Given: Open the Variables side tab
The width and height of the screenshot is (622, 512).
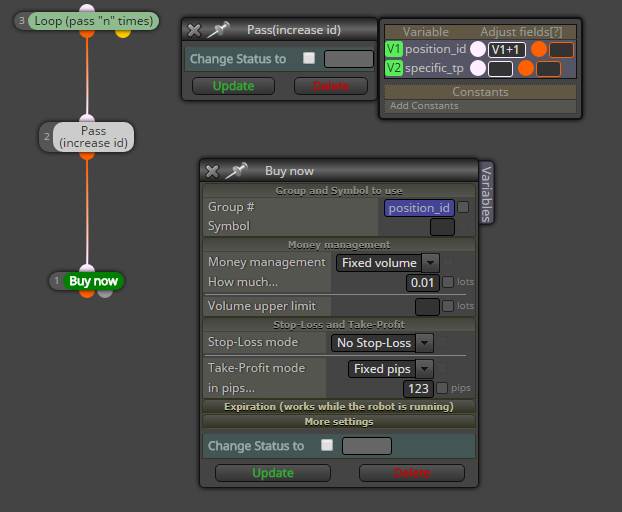Looking at the screenshot, I should (x=486, y=193).
